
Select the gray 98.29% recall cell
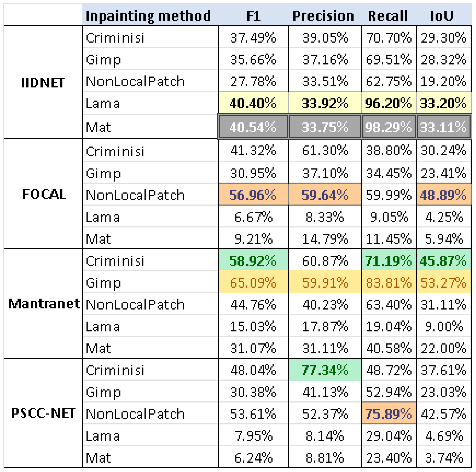coord(389,127)
